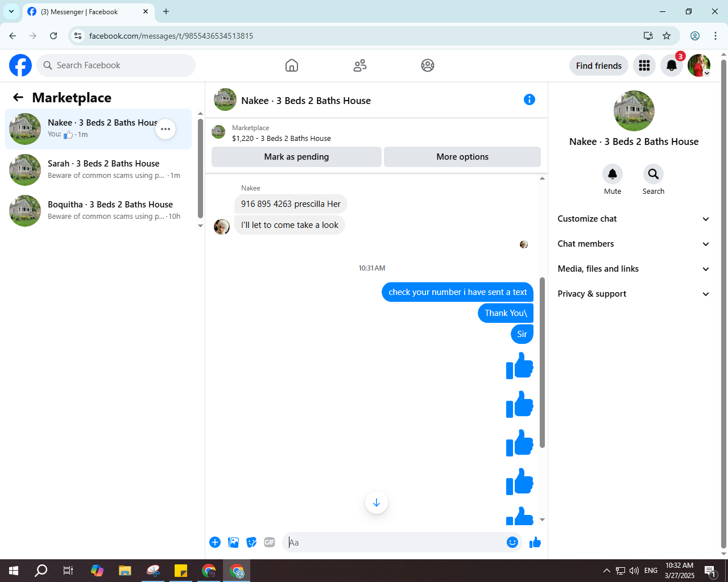
Task: Click the back arrow next to Marketplace
Action: click(18, 97)
